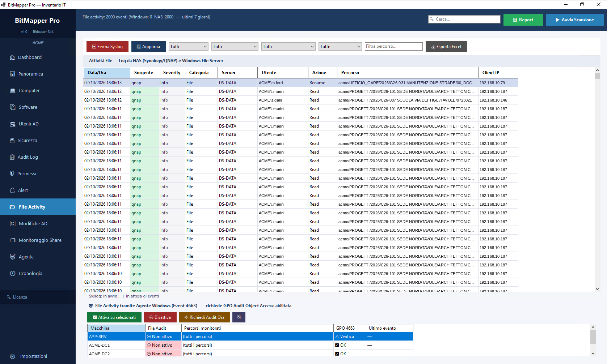Click the refresh icon beside Richiedi Audit Ora
The image size is (607, 364).
(239, 317)
